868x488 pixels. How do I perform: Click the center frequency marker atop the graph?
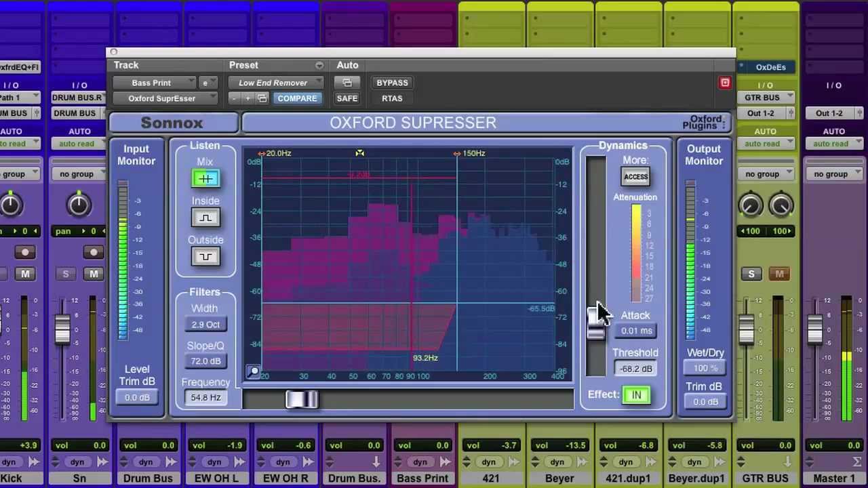point(359,153)
